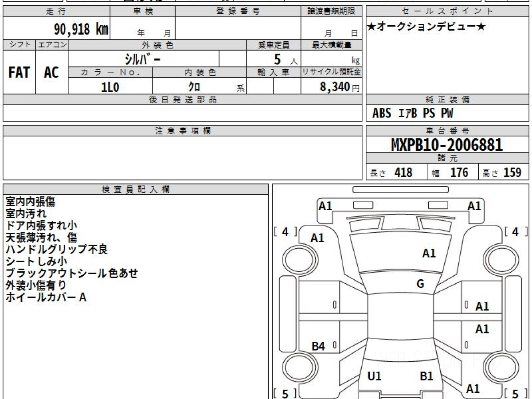Viewport: 532px width, 399px height.
Task: Click the セールスポイント header
Action: [x=448, y=12]
